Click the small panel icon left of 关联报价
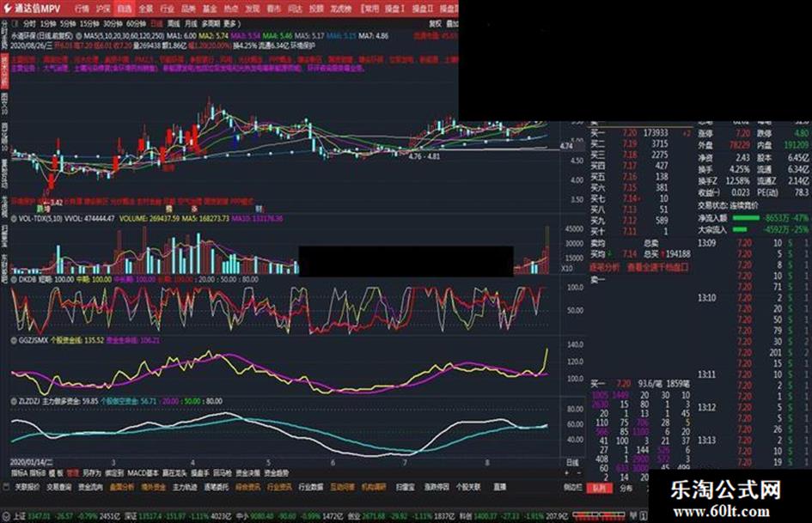The height and width of the screenshot is (523, 812). (x=6, y=487)
